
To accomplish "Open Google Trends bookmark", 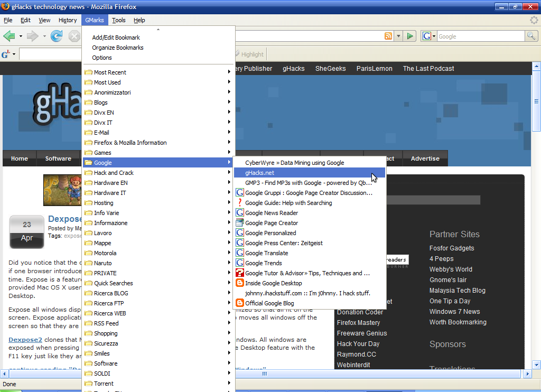I will (310, 263).
